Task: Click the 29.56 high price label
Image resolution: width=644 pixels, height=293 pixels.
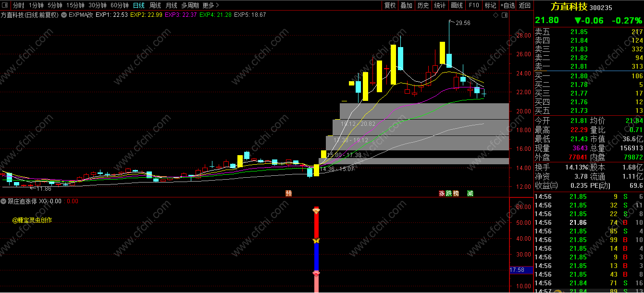Action: pyautogui.click(x=463, y=23)
